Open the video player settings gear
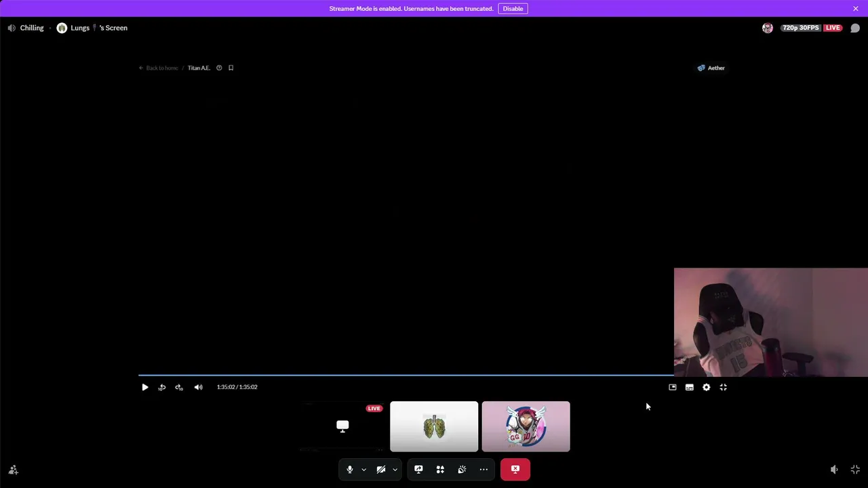This screenshot has width=868, height=488. (707, 387)
